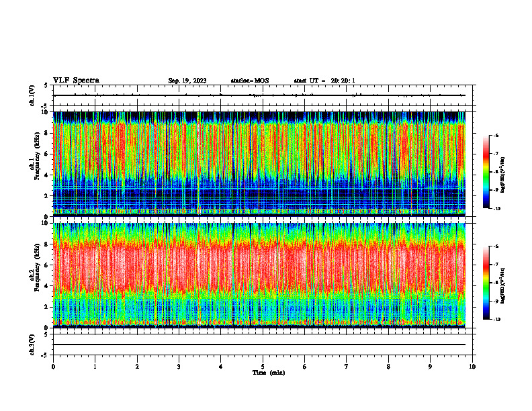Click the time axis tick label "4"
This screenshot has width=532, height=411.
[x=221, y=367]
